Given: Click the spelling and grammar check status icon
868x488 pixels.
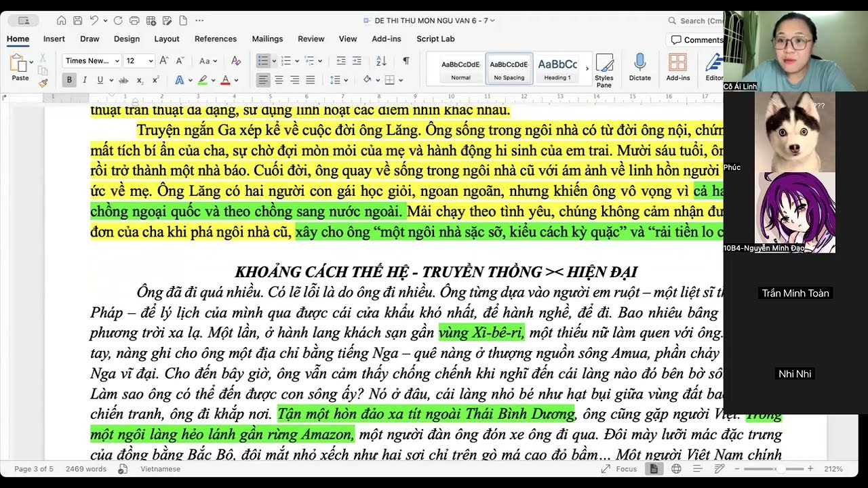Looking at the screenshot, I should [x=123, y=469].
